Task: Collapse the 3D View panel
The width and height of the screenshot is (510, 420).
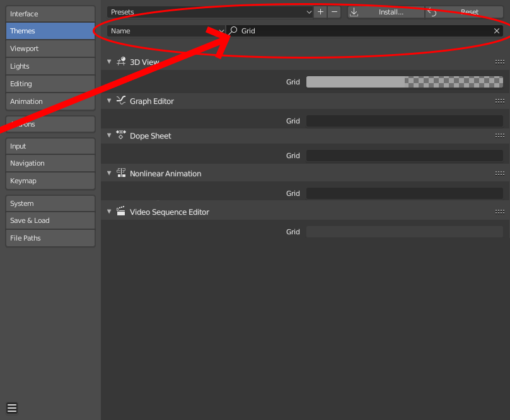Action: tap(109, 61)
